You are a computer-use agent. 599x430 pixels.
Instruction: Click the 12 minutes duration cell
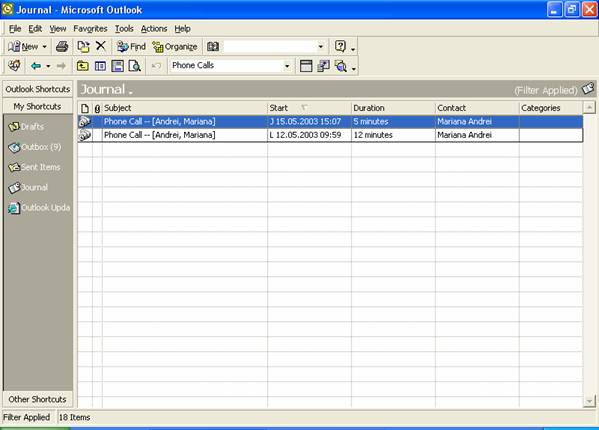click(x=393, y=135)
